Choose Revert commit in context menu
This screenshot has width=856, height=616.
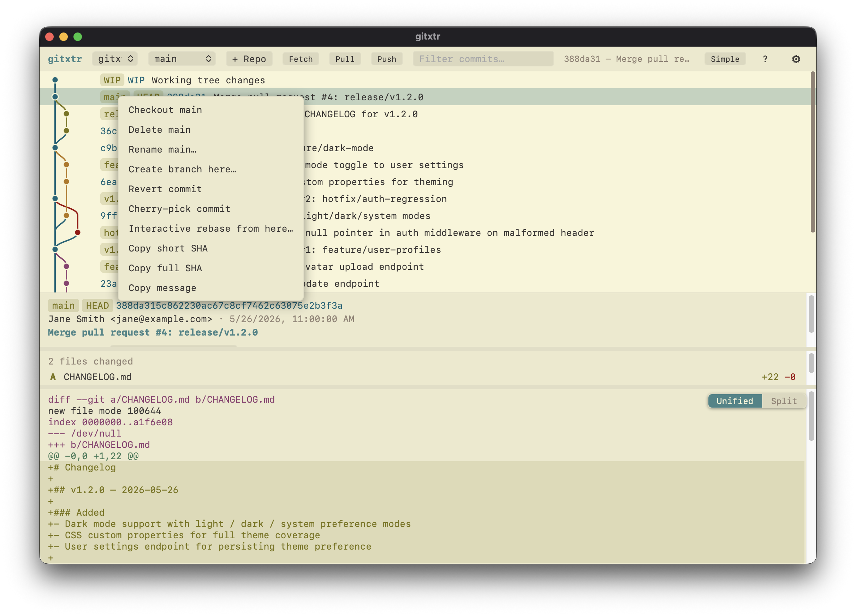210,189
